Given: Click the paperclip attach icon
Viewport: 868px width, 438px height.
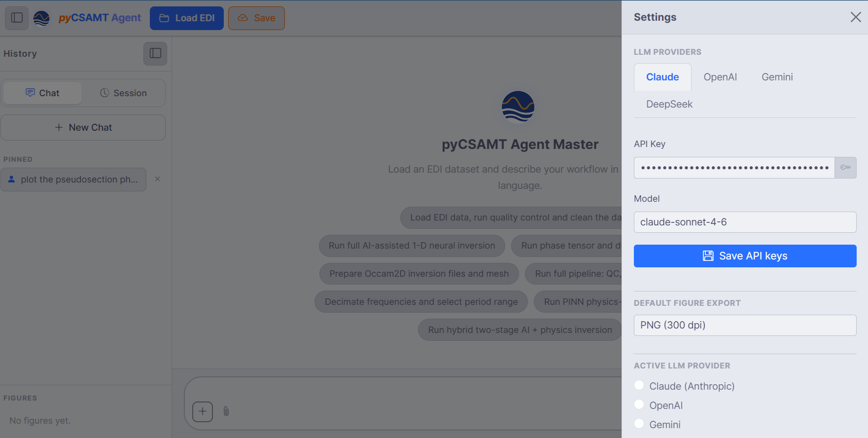Looking at the screenshot, I should point(226,411).
